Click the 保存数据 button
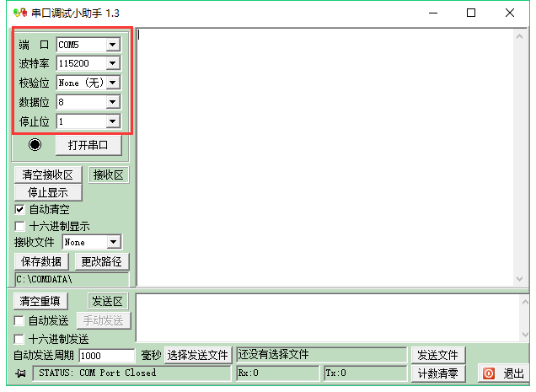This screenshot has width=536, height=392. tap(41, 261)
